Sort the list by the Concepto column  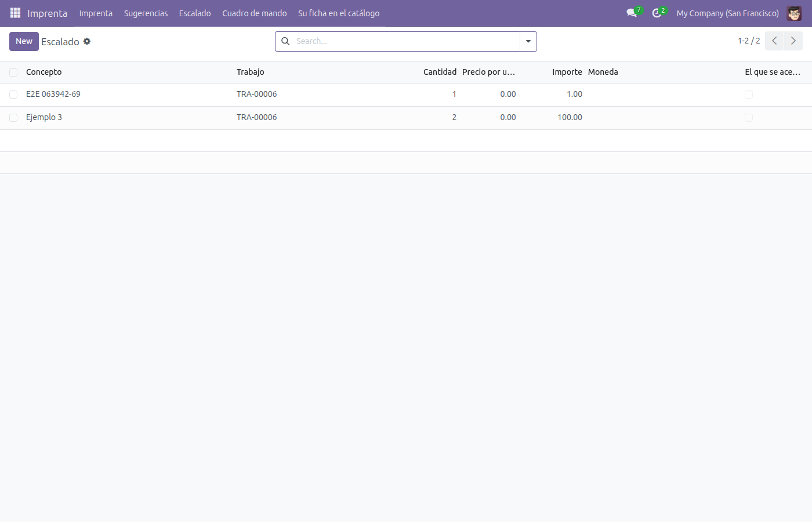pyautogui.click(x=43, y=72)
